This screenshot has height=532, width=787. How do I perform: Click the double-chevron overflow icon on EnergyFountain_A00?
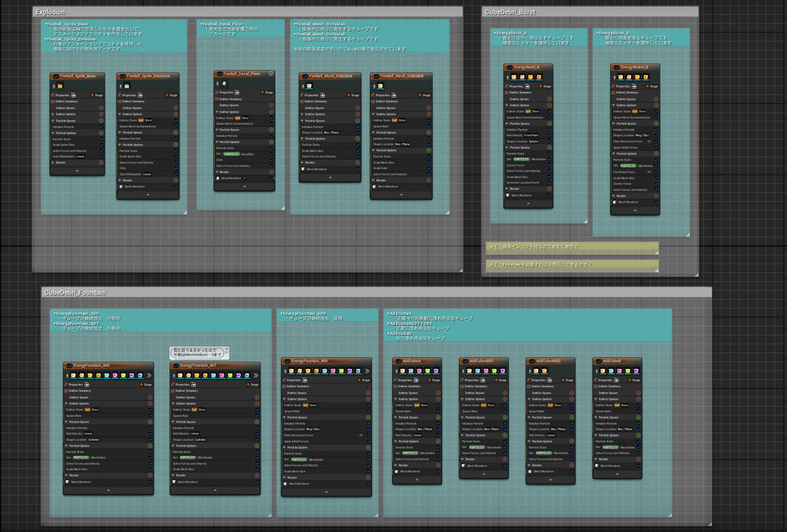coord(148,375)
